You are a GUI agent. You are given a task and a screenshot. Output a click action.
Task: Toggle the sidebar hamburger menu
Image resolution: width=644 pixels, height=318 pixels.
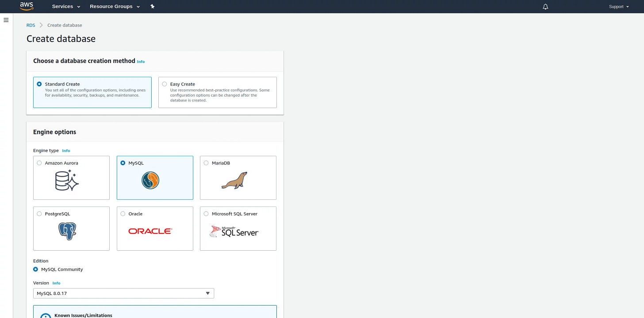6,19
